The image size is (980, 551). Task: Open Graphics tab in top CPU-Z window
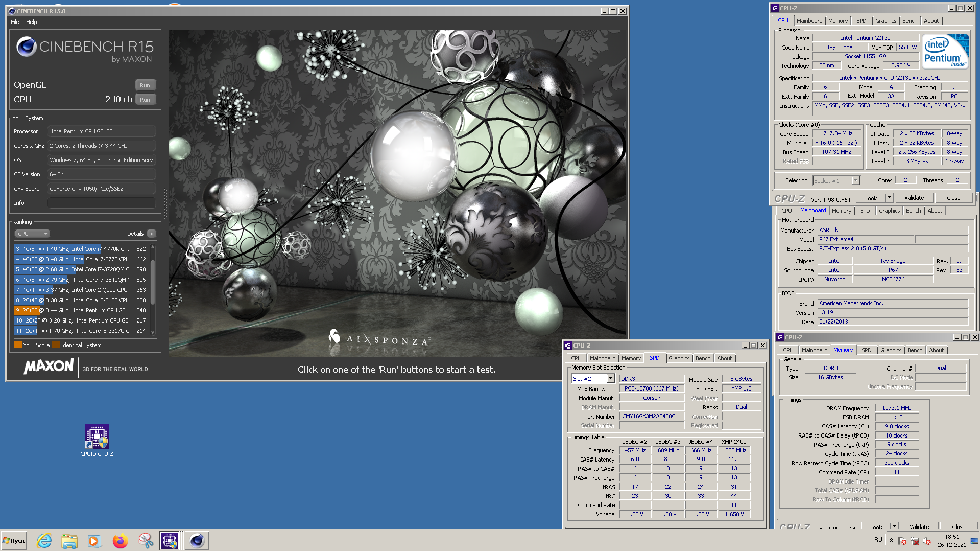[x=886, y=21]
